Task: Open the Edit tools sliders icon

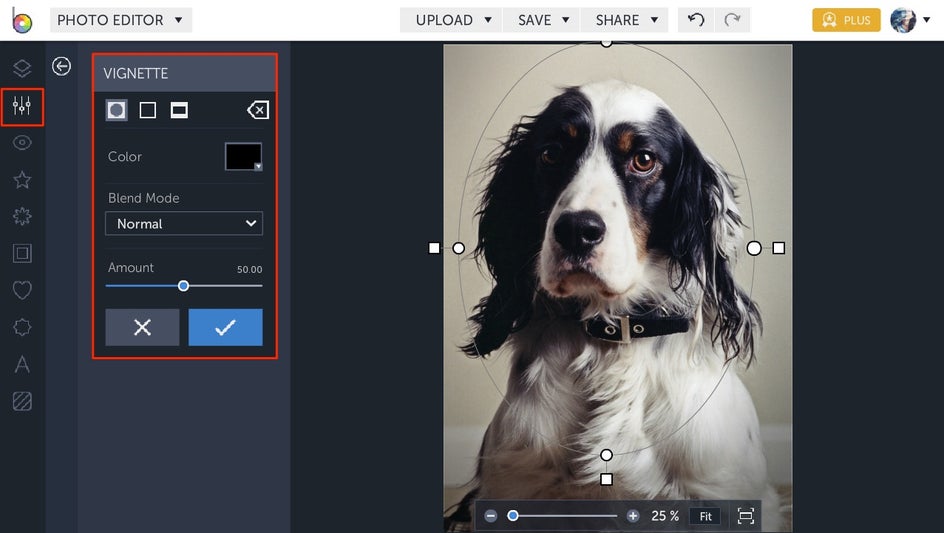Action: click(22, 107)
